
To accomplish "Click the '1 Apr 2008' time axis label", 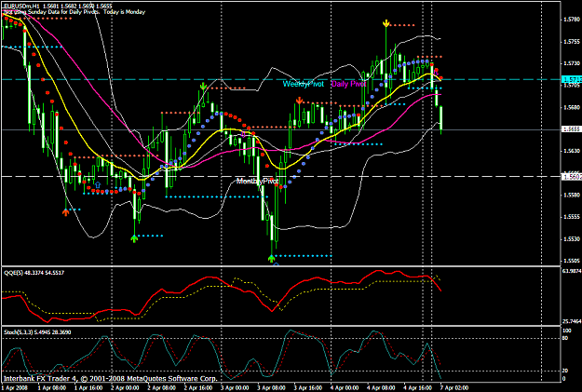I will 15,388.
